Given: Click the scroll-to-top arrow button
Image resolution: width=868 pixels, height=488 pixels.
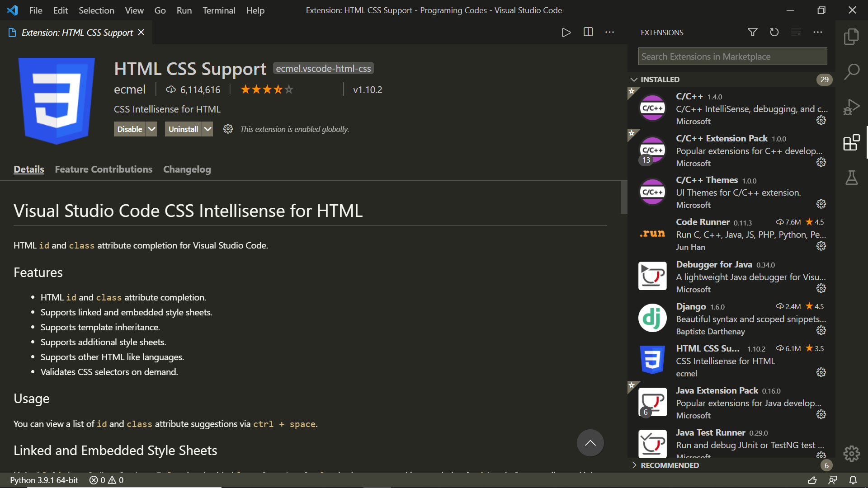Looking at the screenshot, I should tap(590, 443).
